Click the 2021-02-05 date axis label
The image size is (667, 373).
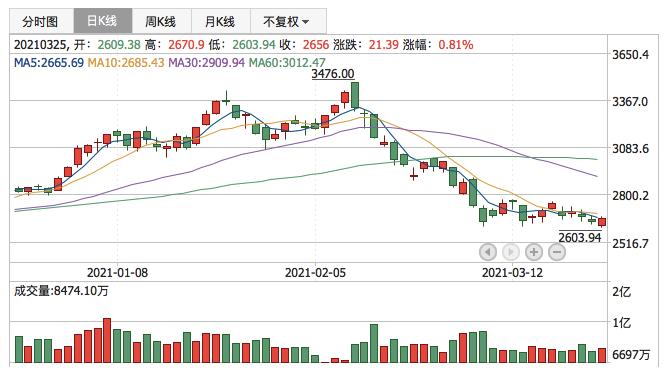[315, 273]
